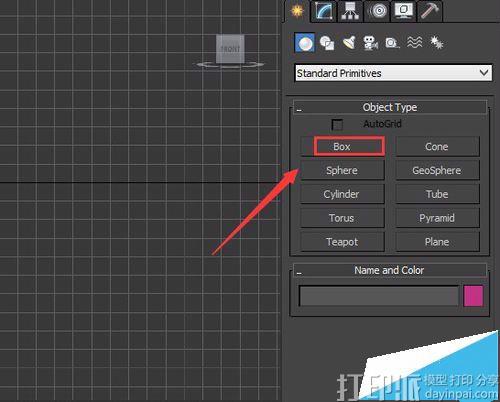500x402 pixels.
Task: Select the Lights category icon
Action: (x=349, y=43)
